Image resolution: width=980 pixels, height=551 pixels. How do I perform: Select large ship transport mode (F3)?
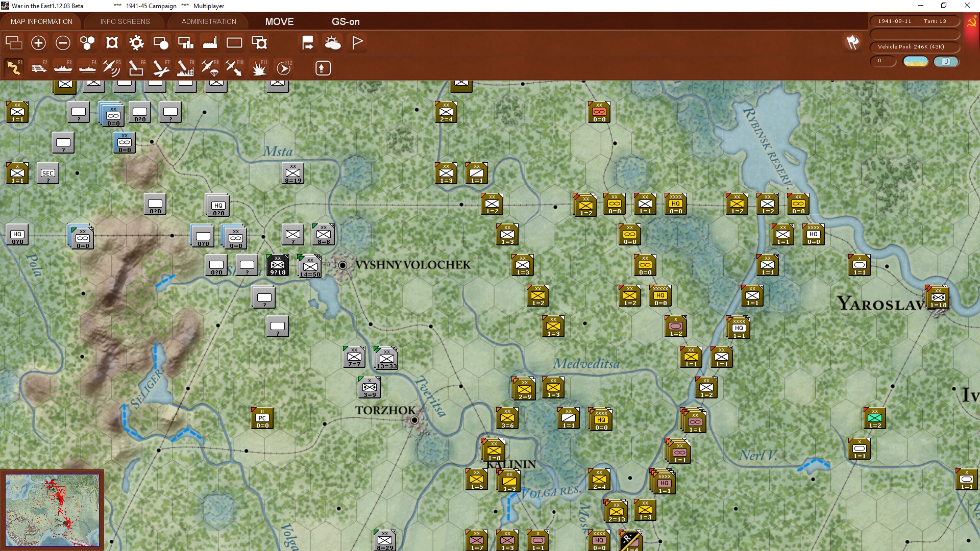tap(63, 68)
